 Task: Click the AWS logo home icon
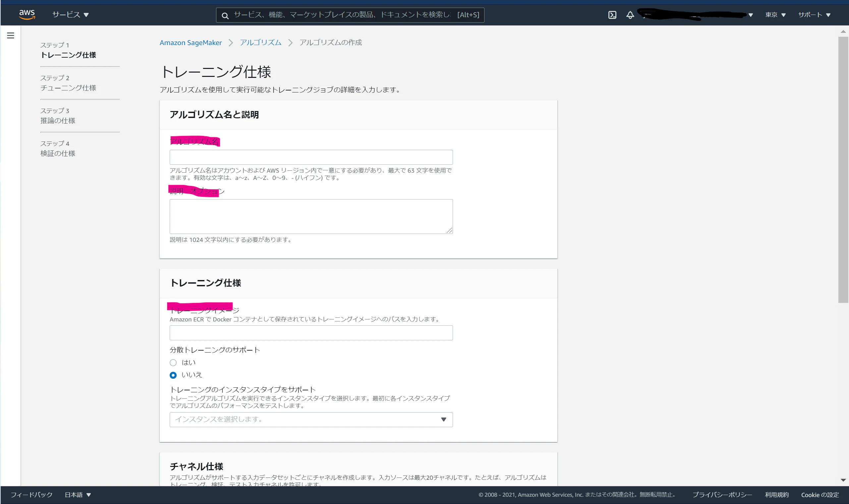pos(27,14)
